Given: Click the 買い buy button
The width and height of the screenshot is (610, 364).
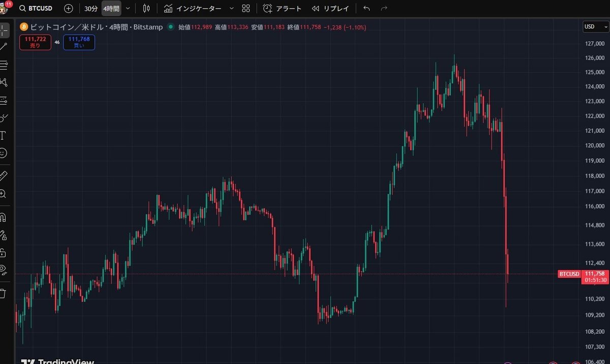Looking at the screenshot, I should coord(79,42).
